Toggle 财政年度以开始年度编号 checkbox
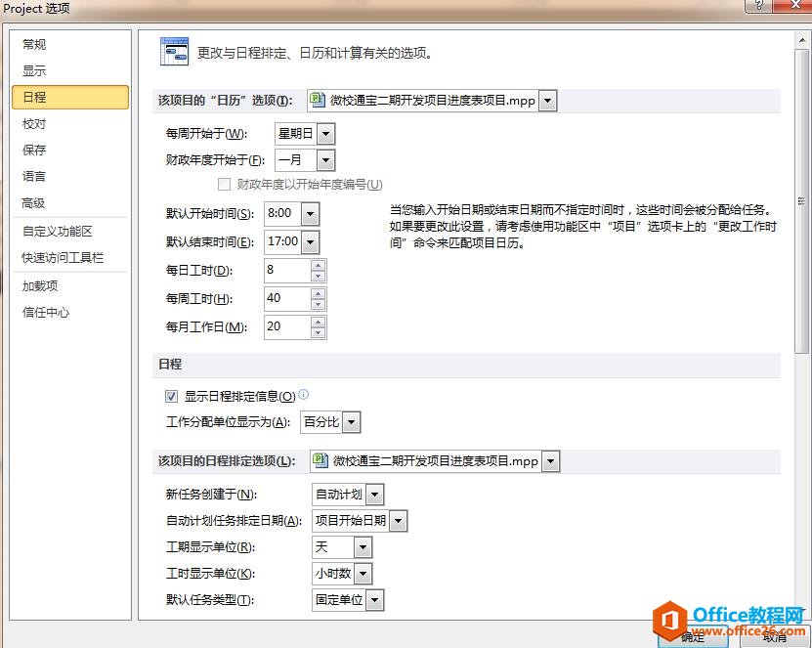The height and width of the screenshot is (648, 812). [x=224, y=185]
